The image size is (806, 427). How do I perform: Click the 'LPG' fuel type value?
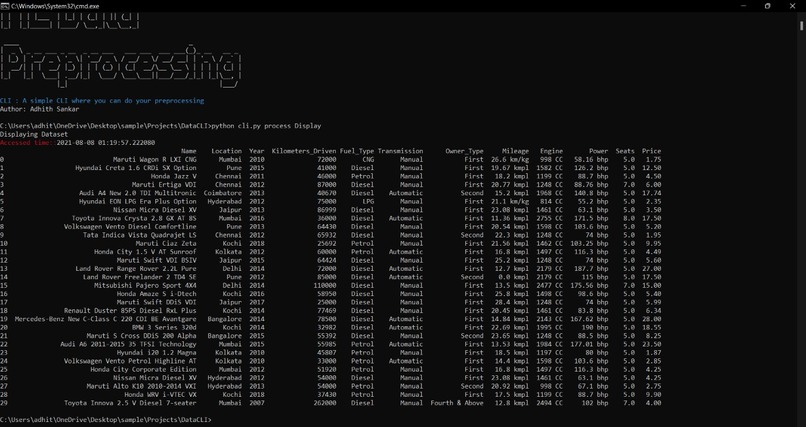coord(368,201)
